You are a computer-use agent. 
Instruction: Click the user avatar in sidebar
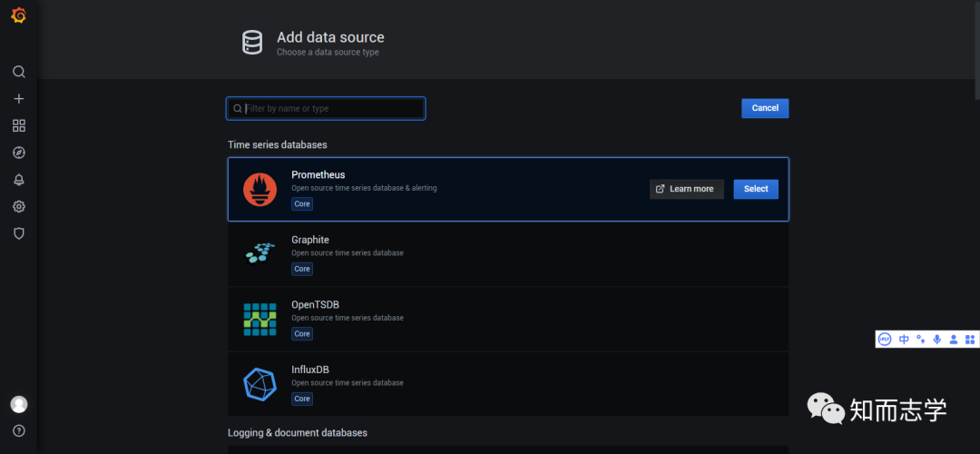pos(18,404)
